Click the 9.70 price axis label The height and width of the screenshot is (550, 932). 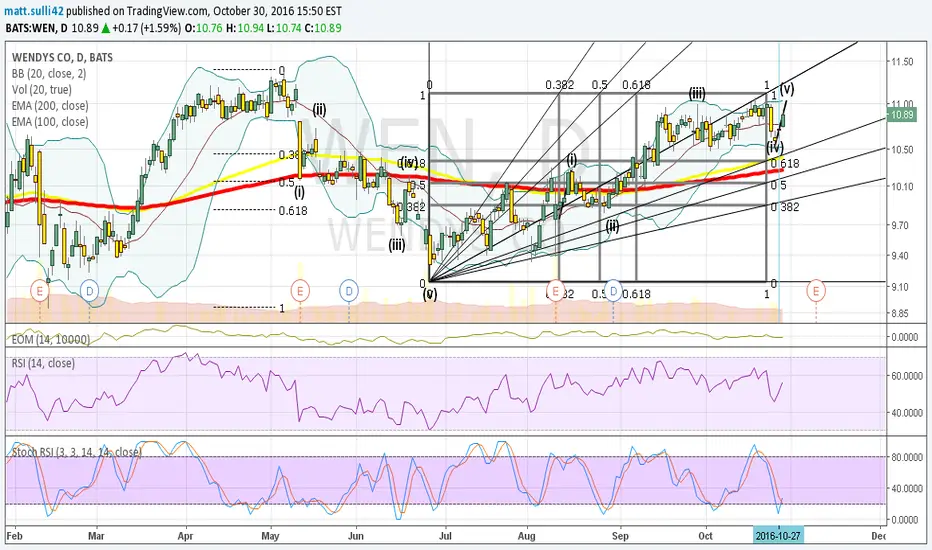click(903, 226)
